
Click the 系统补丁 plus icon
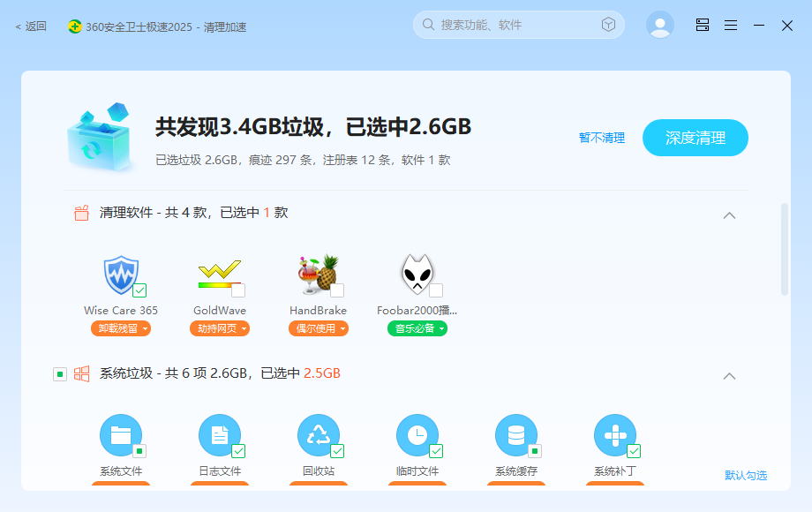(615, 435)
